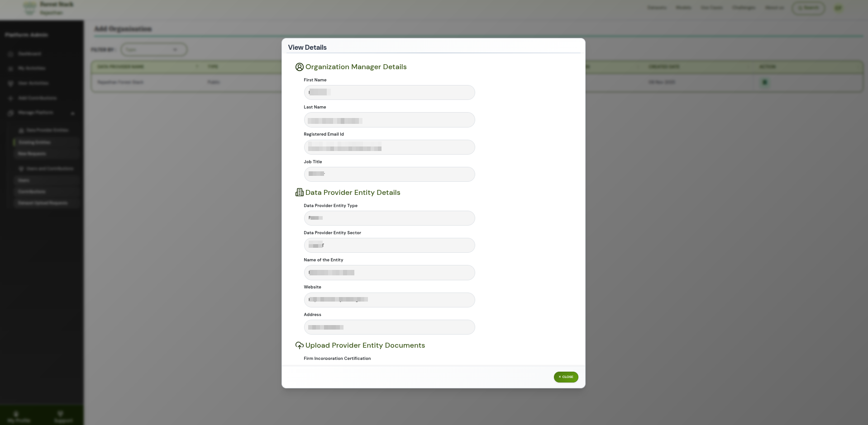The image size is (868, 425).
Task: Click the user profile icon in header
Action: (838, 8)
